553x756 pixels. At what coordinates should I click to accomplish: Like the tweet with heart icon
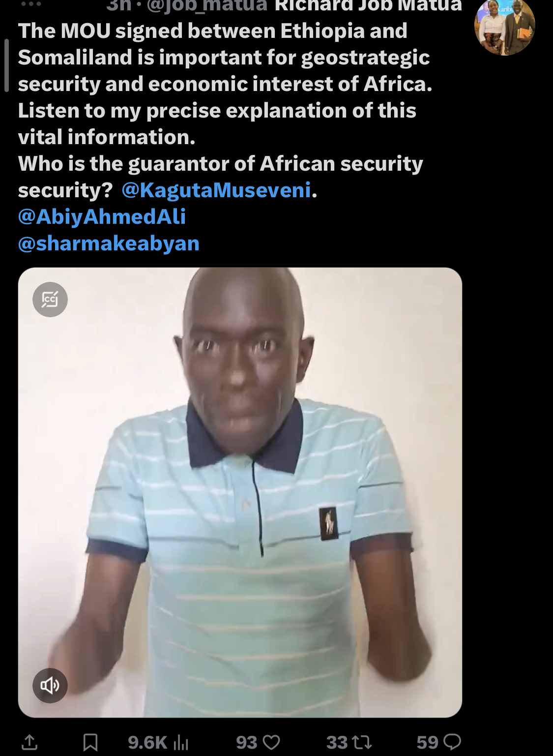click(x=272, y=742)
